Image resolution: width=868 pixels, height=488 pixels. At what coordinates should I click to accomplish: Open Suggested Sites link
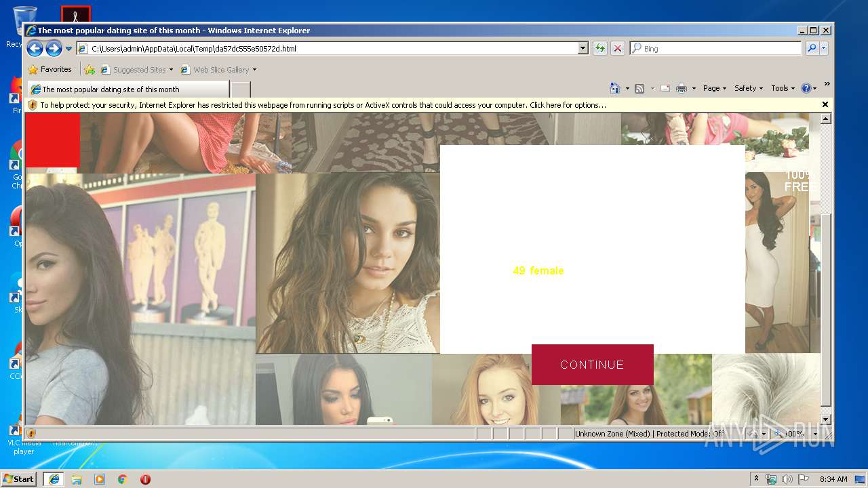point(136,69)
